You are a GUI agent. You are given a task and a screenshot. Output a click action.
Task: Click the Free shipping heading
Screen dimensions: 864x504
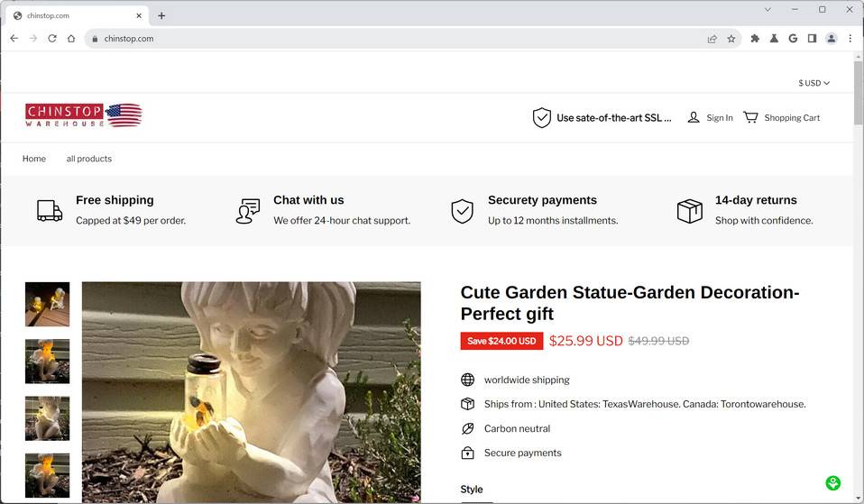click(115, 200)
